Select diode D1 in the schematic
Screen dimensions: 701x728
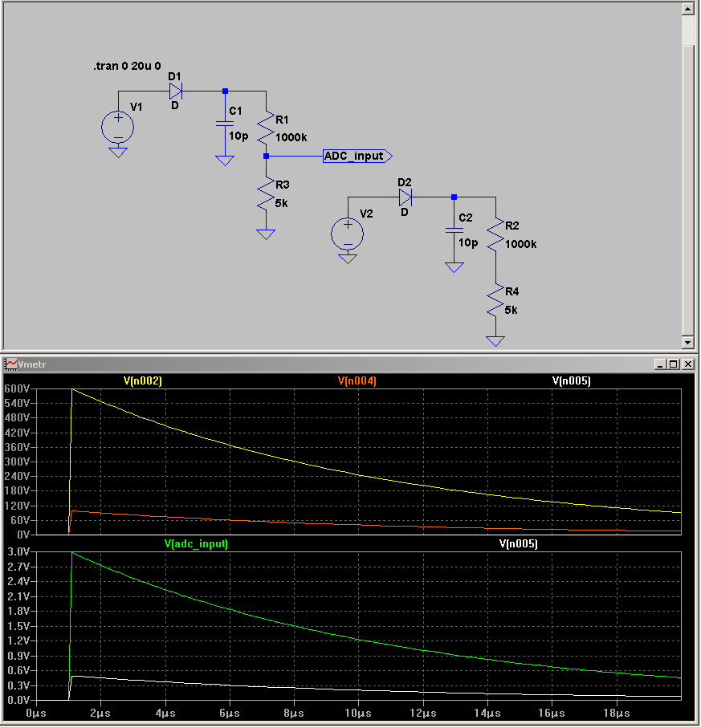click(x=175, y=90)
